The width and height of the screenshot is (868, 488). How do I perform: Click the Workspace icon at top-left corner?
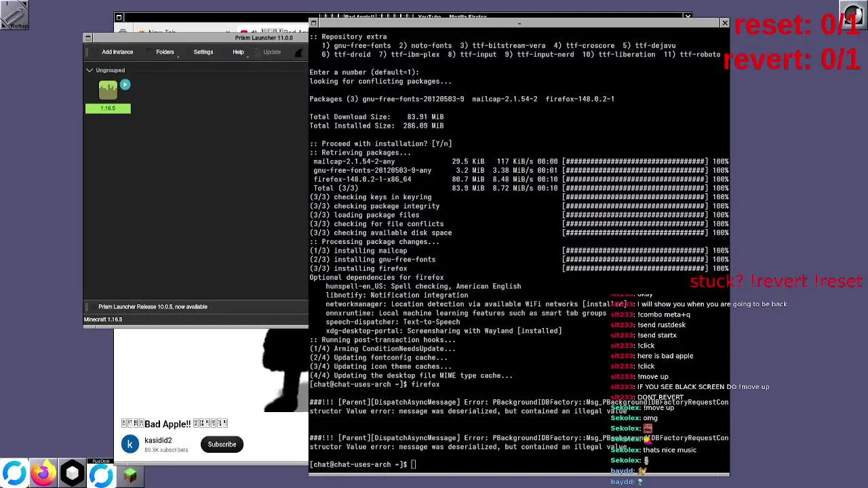14,15
